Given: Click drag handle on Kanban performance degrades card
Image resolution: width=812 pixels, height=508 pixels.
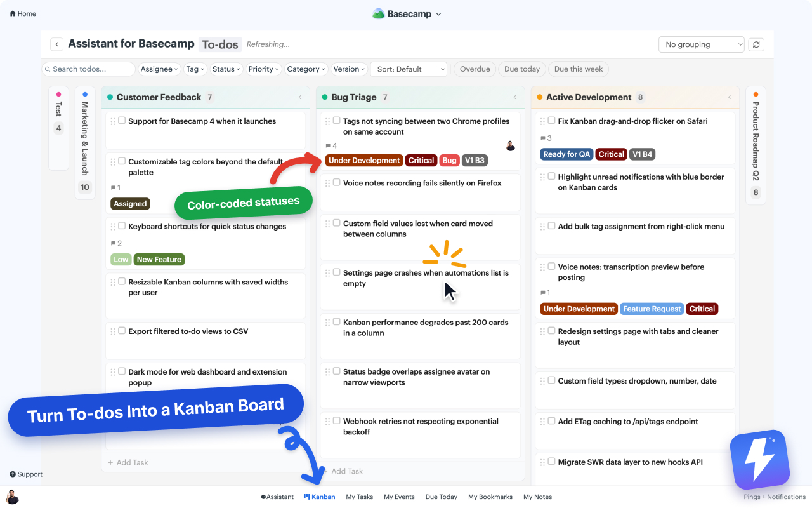Looking at the screenshot, I should (x=328, y=323).
